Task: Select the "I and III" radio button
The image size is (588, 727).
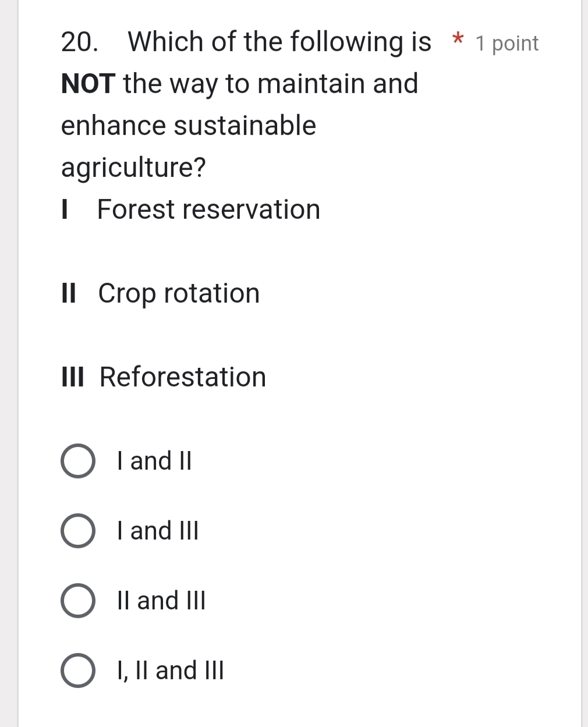Action: 77,530
